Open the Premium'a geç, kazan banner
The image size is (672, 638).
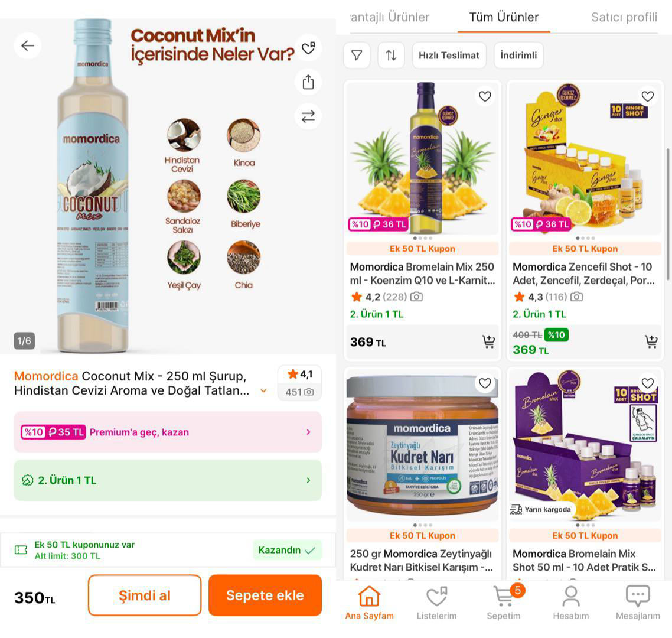point(168,432)
